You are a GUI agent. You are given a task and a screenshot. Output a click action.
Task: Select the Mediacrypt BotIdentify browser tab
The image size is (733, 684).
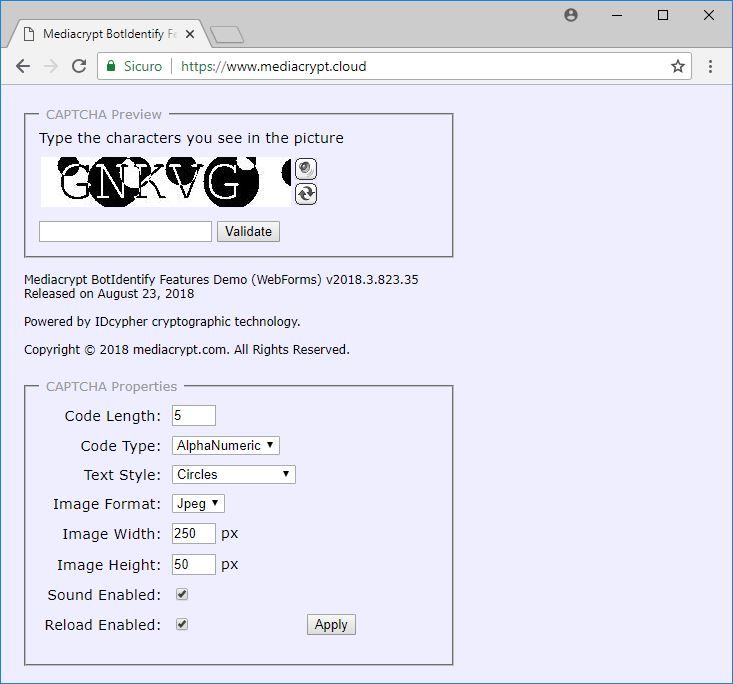(109, 34)
